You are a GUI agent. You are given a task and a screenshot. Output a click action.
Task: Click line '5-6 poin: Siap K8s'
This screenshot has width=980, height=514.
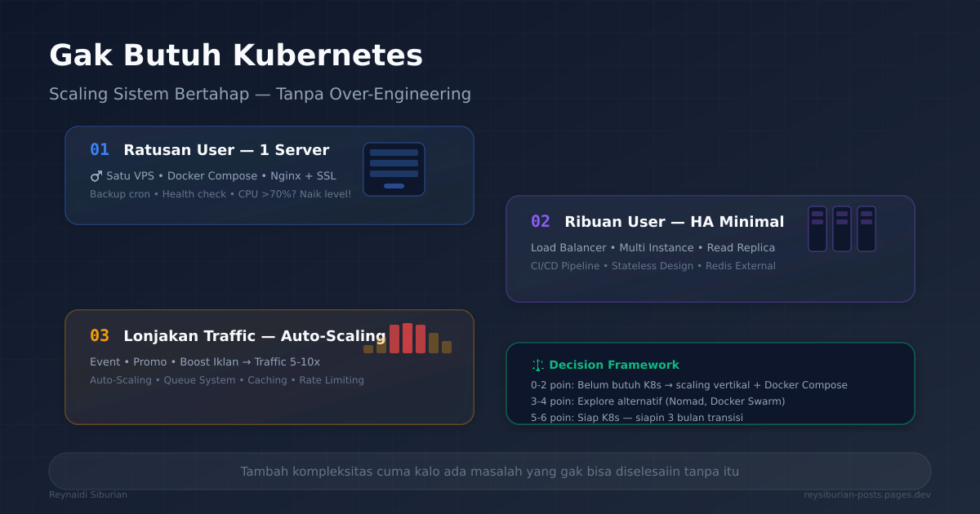tap(637, 418)
